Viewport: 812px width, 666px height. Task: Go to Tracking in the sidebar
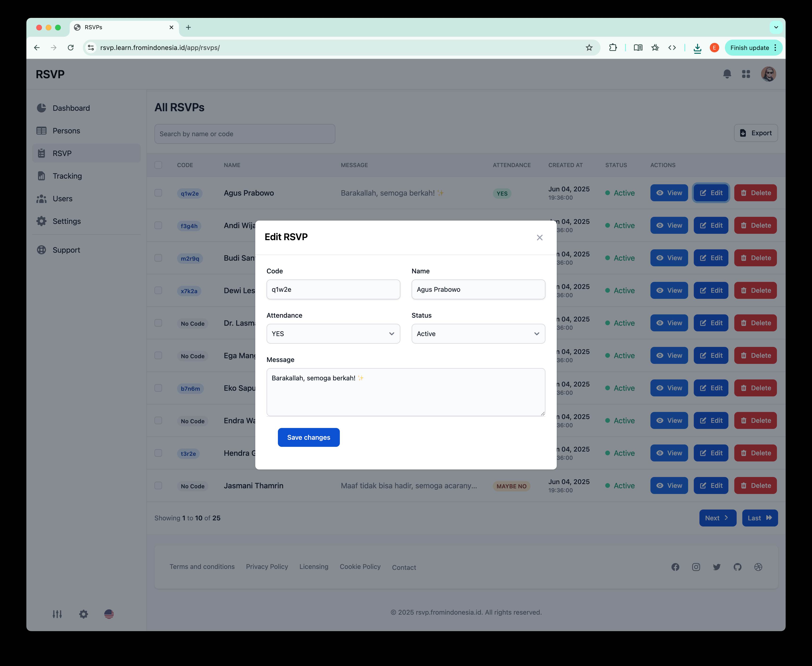pos(67,176)
